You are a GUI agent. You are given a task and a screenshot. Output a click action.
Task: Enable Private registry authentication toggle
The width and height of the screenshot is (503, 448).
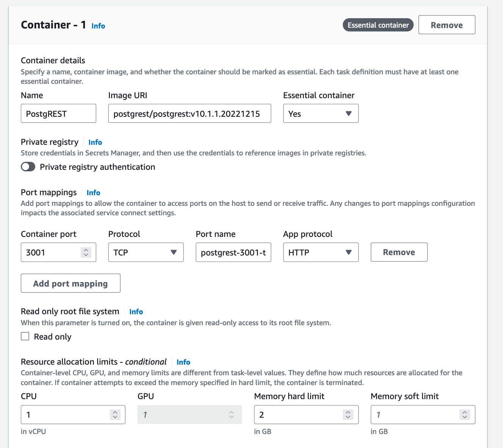point(28,167)
